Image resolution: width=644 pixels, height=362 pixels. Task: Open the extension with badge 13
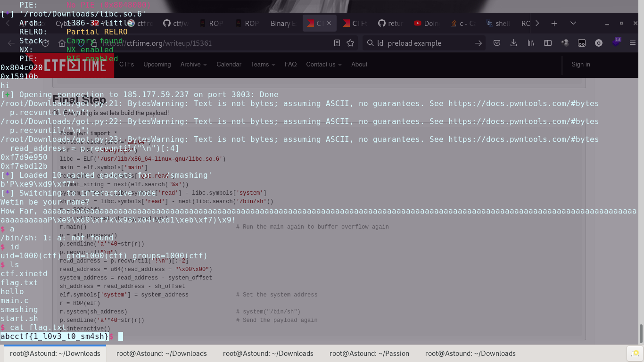coord(616,42)
